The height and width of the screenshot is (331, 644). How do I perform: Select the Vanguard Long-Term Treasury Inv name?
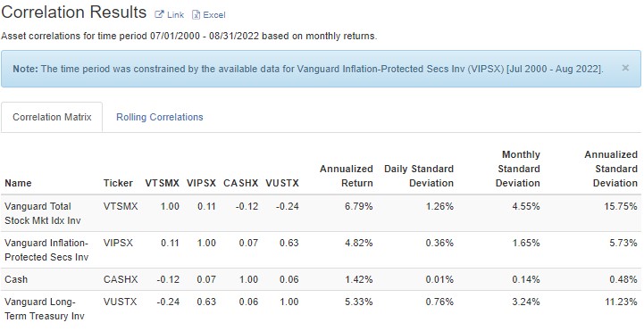45,310
